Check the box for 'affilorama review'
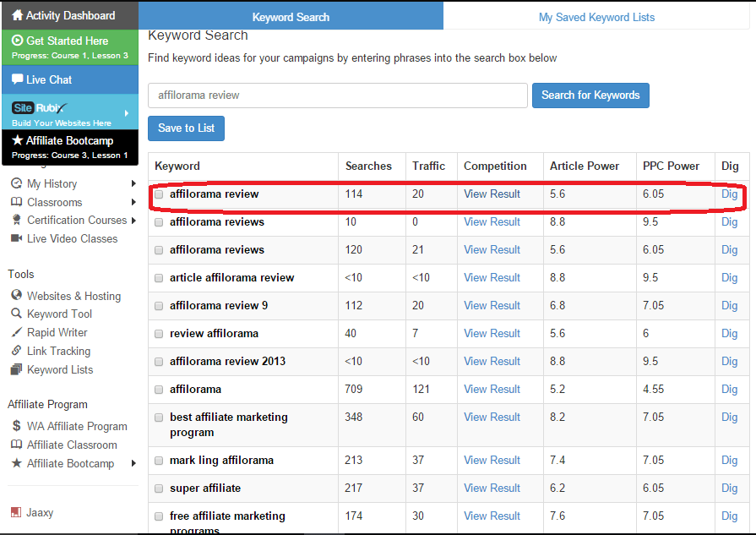Viewport: 756px width, 535px height. pos(159,194)
